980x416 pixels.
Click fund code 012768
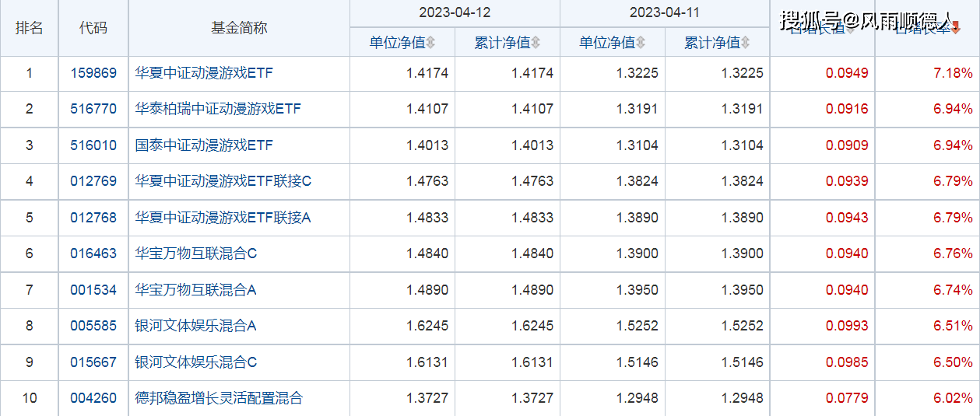click(93, 218)
